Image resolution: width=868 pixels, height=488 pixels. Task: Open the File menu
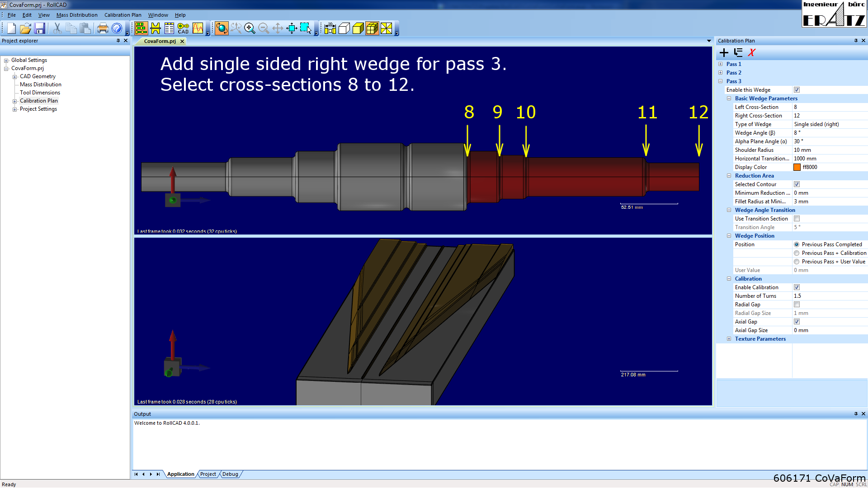point(12,15)
